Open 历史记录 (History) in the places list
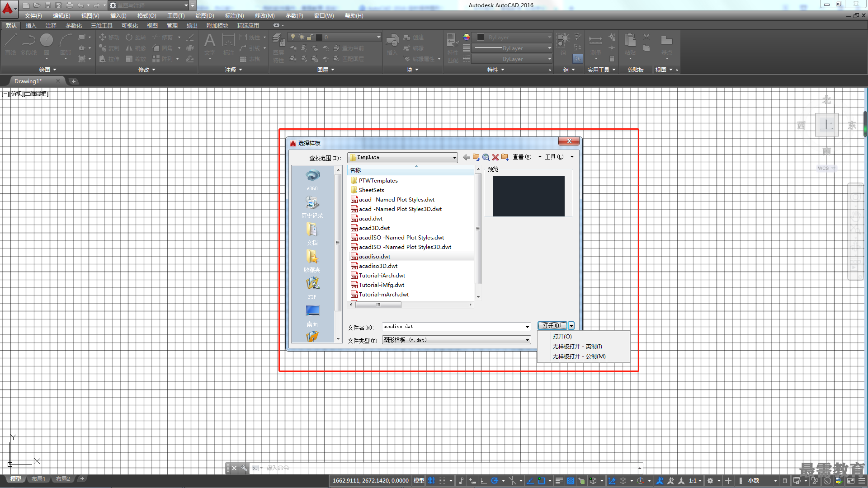 coord(312,207)
